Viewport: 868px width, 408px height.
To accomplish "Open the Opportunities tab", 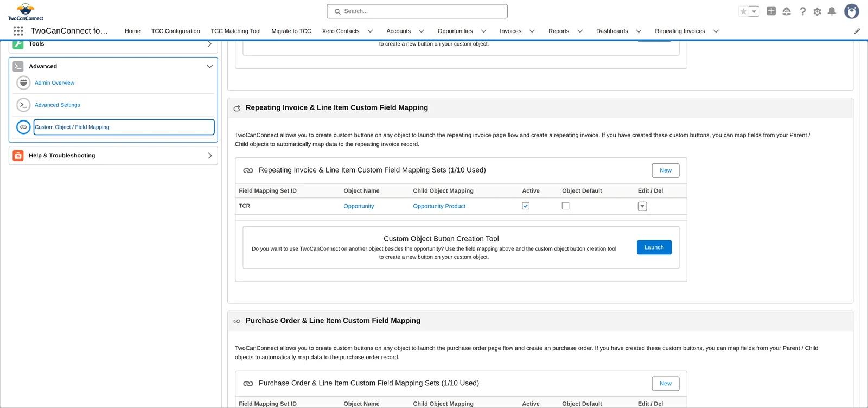I will 455,31.
